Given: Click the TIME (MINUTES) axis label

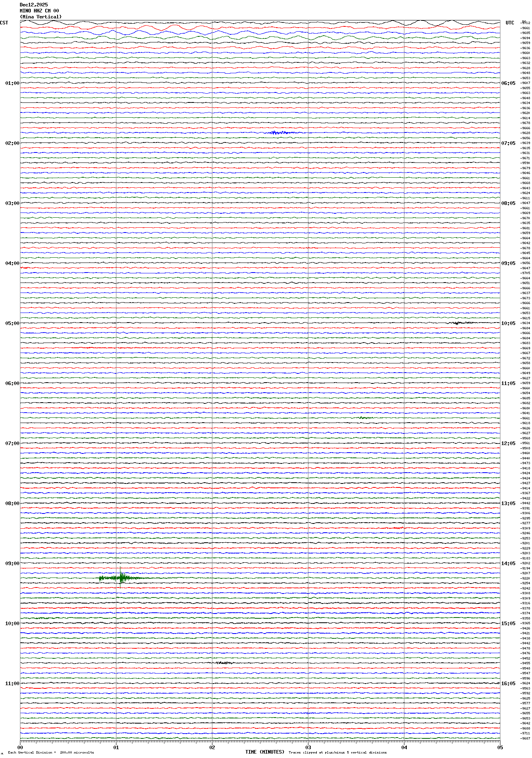Looking at the screenshot, I should [x=264, y=752].
